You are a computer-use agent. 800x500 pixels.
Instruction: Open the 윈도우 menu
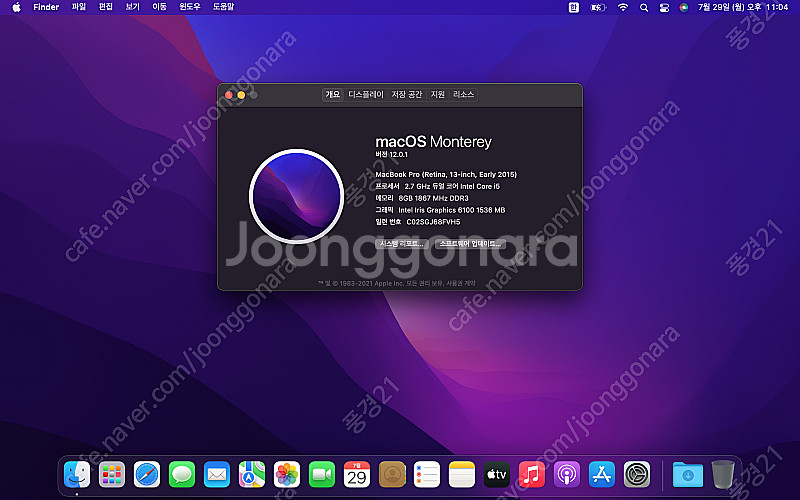pos(190,7)
